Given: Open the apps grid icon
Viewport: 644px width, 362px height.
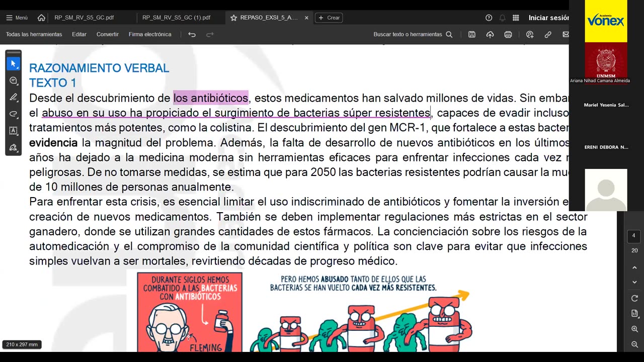Looking at the screenshot, I should point(516,18).
